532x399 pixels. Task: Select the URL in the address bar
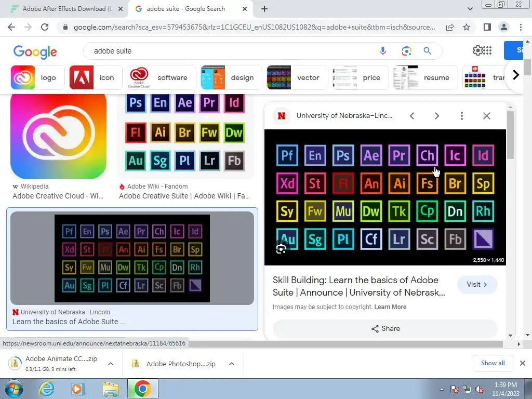click(254, 27)
